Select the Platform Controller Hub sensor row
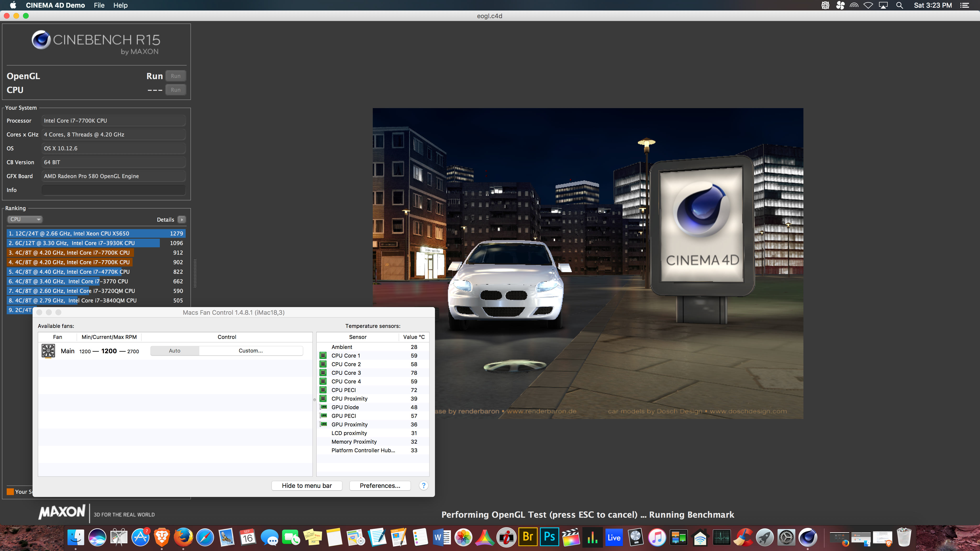980x551 pixels. tap(373, 450)
